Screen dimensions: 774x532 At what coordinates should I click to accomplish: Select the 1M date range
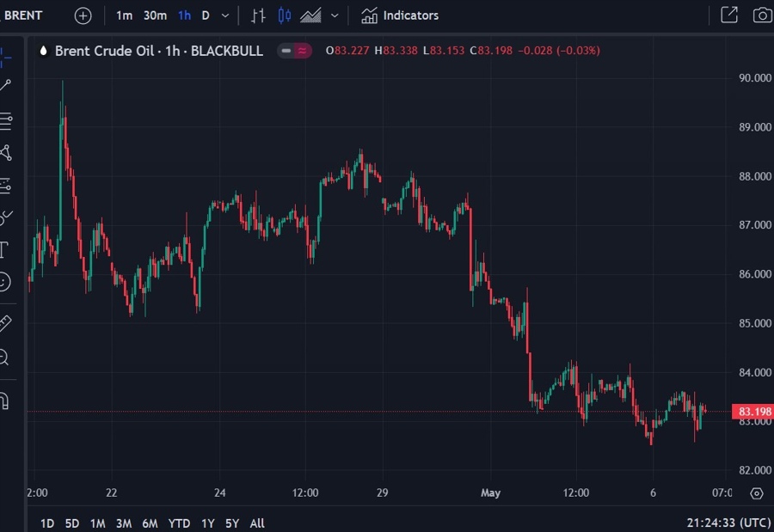tap(98, 523)
